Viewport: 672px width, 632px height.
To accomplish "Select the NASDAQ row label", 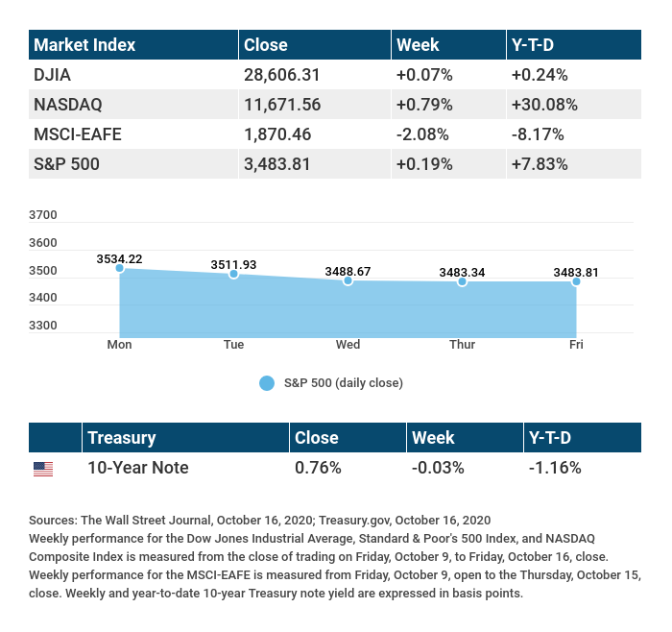I will click(67, 105).
